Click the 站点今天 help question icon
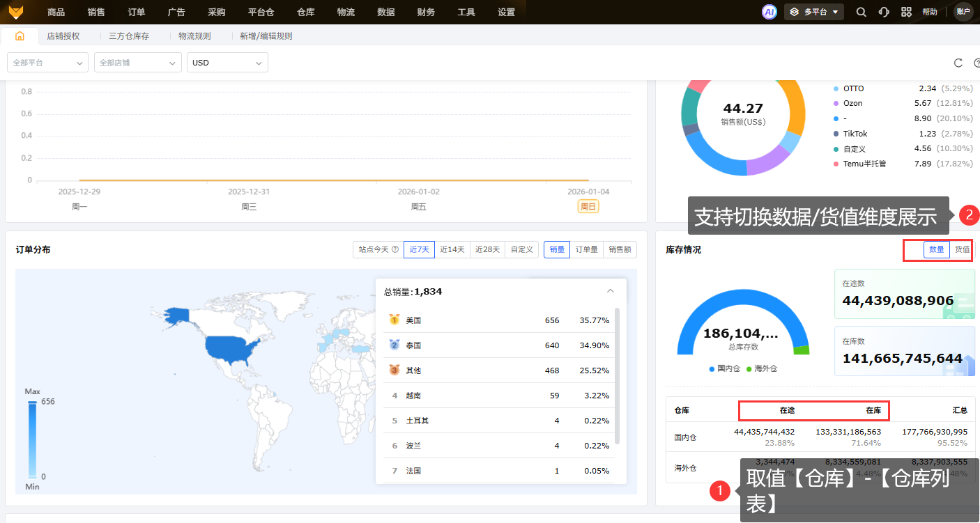980x523 pixels. [x=395, y=249]
